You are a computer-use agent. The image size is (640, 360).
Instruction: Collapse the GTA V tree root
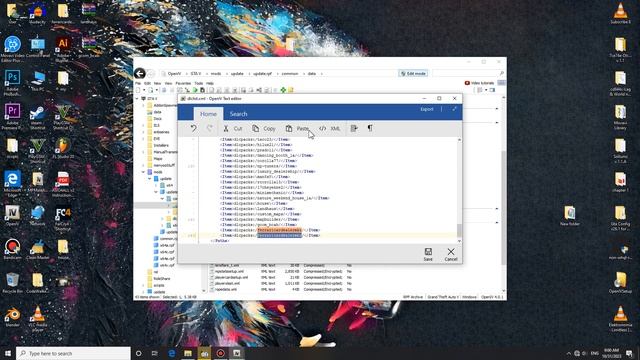coord(137,99)
